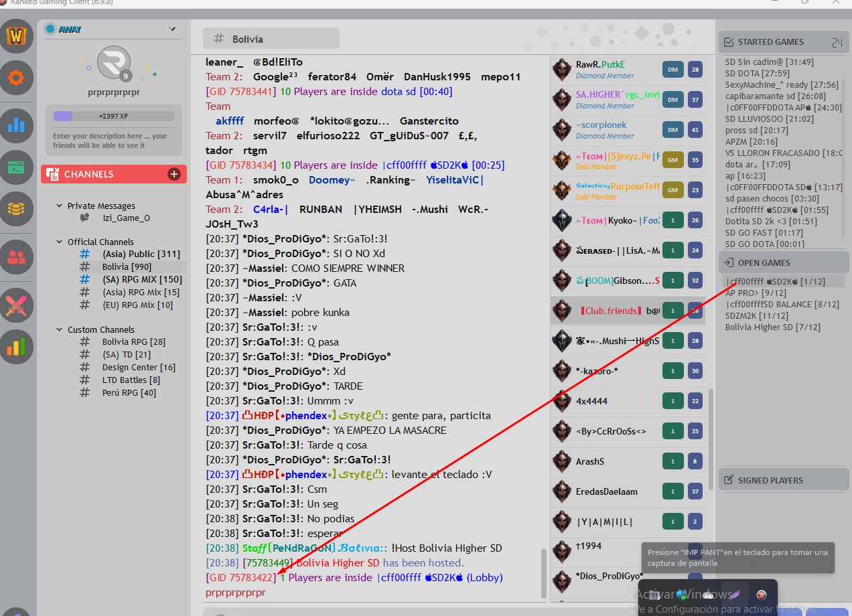
Task: Join the (SA) RPG MIX [150] channel
Action: [142, 279]
